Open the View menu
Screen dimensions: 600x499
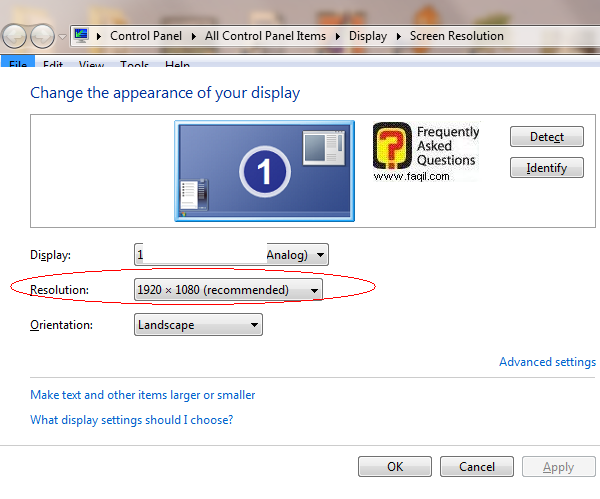pos(91,65)
